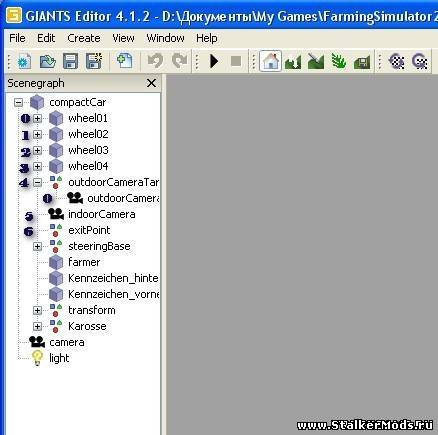Open a file with the folder icon
This screenshot has width=438, height=435.
[x=47, y=62]
